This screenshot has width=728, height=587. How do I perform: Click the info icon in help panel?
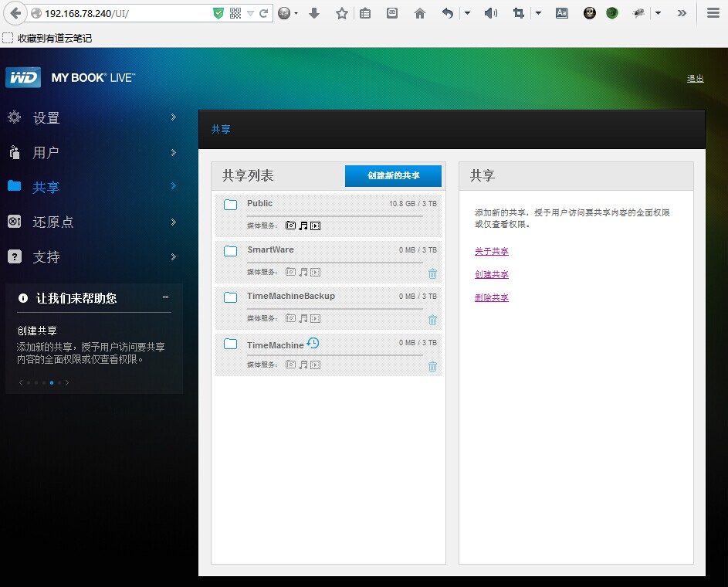22,298
